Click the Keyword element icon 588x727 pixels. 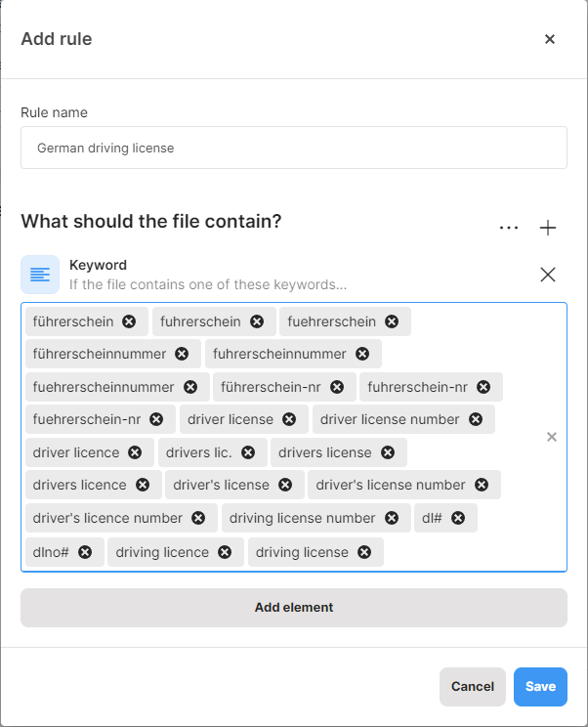click(40, 275)
